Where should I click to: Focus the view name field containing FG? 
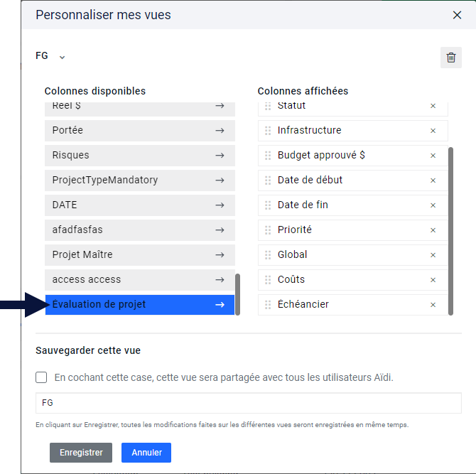(249, 403)
